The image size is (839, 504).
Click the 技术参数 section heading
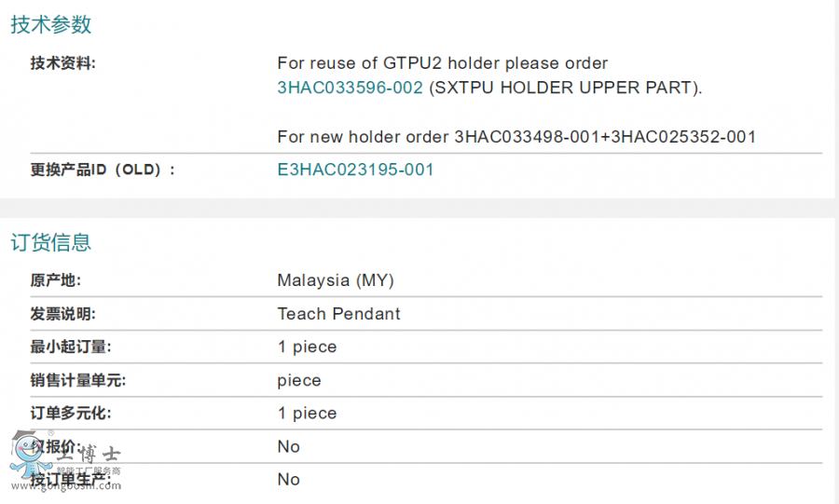(x=51, y=25)
